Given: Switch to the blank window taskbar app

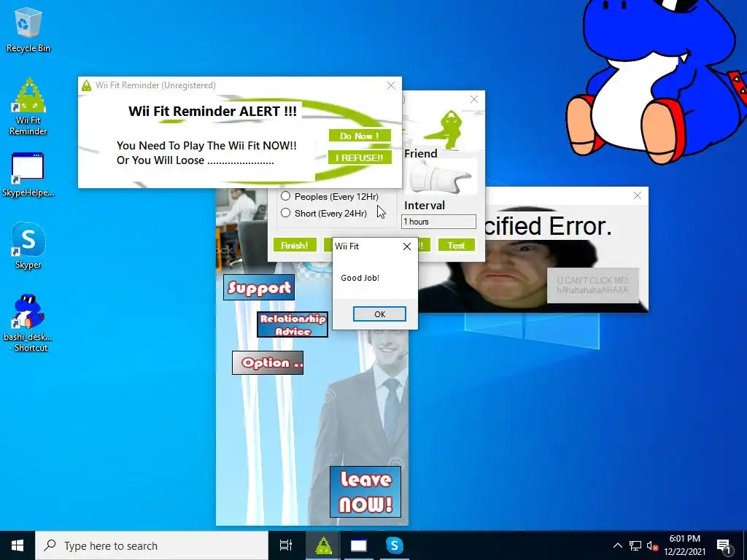Looking at the screenshot, I should [x=359, y=545].
